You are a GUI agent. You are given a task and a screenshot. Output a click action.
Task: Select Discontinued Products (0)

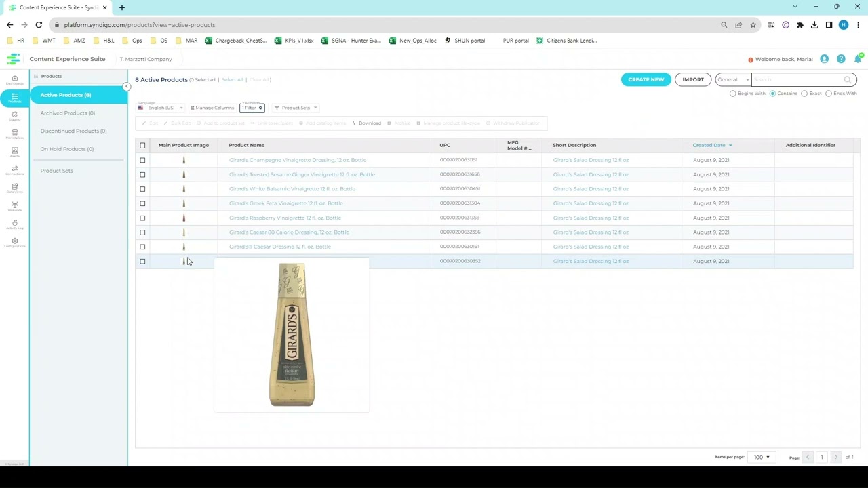coord(73,131)
